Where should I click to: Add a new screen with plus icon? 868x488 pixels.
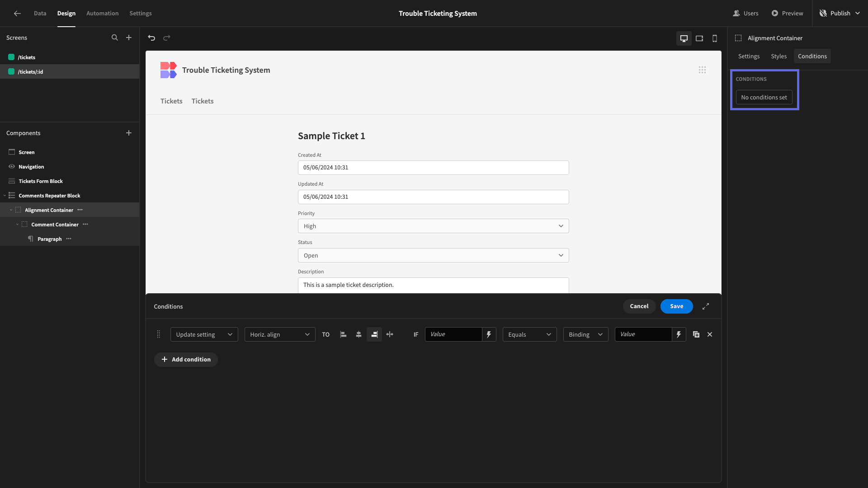129,38
